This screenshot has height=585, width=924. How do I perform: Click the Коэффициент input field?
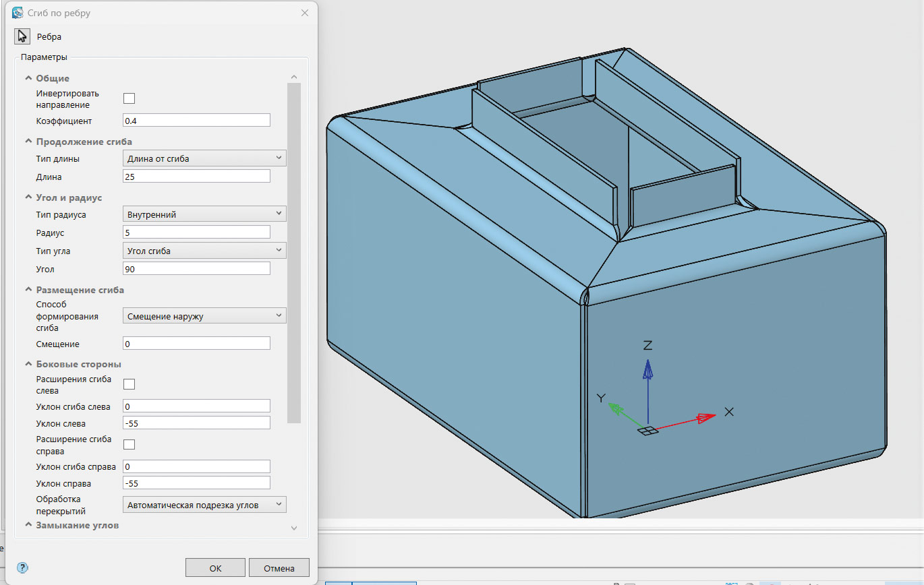196,121
